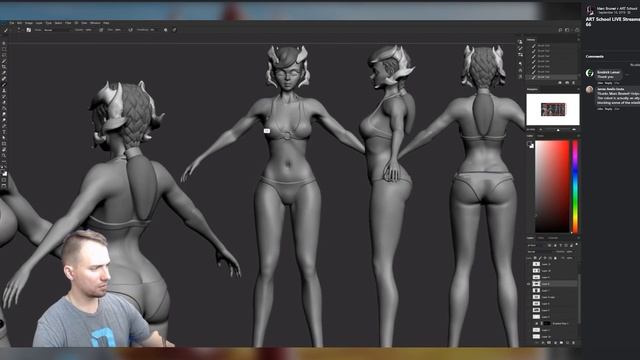Select the Zoom tool in the toolbox
Screen dimensions: 640x360
[x=4, y=156]
